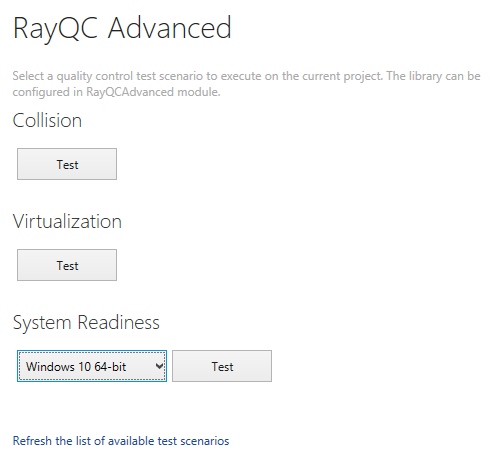Click the description text mentioning RayQCAdvanced module
The width and height of the screenshot is (490, 454).
tap(246, 84)
